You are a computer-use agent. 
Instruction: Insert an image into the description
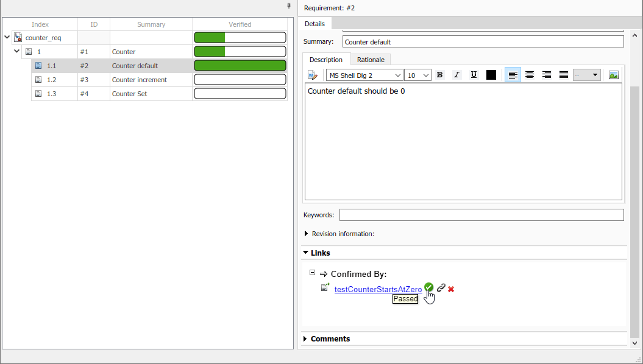click(x=613, y=74)
